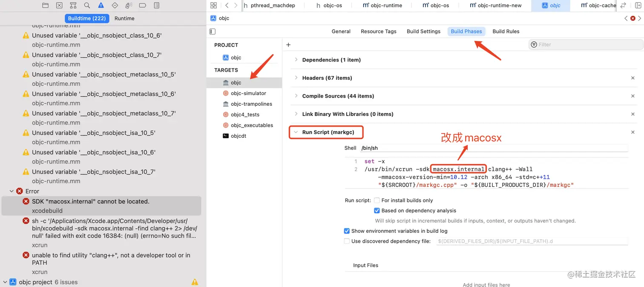Expand Link Binary With Libraries section
The height and width of the screenshot is (287, 644).
point(296,114)
